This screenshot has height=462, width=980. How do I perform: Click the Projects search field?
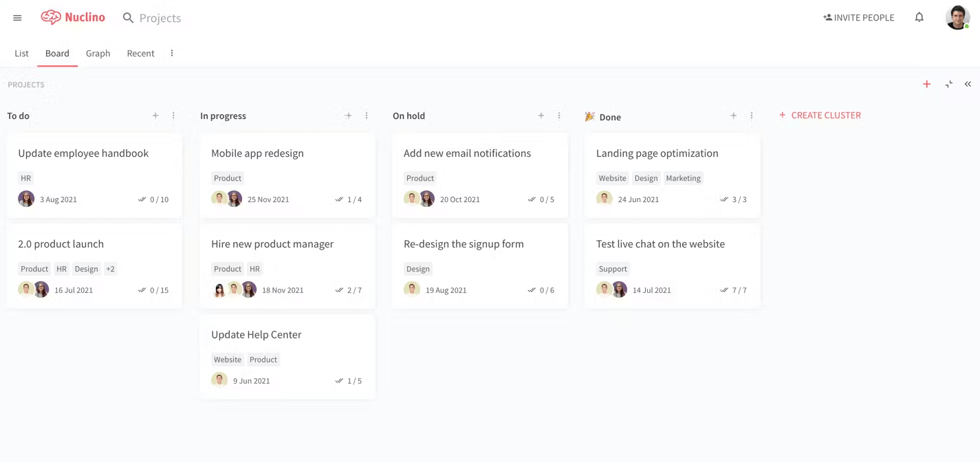(x=160, y=18)
